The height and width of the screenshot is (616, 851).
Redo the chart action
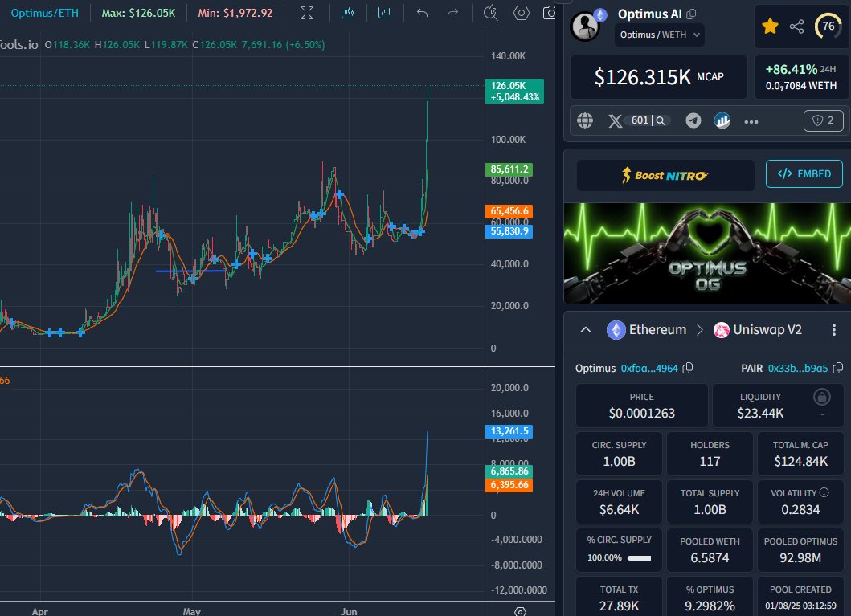[x=452, y=13]
